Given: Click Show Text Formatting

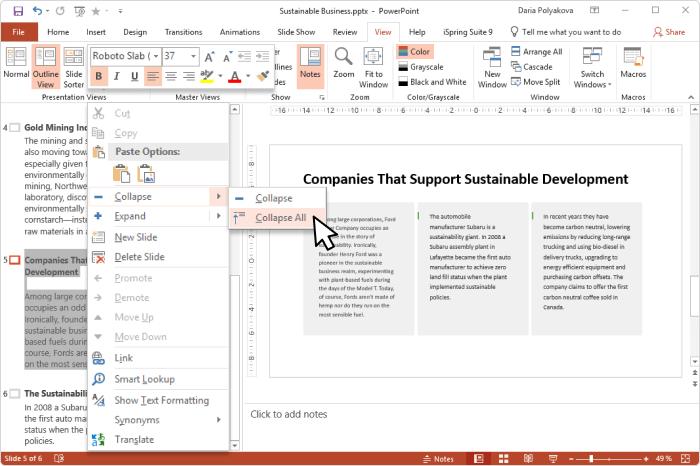Looking at the screenshot, I should (158, 400).
